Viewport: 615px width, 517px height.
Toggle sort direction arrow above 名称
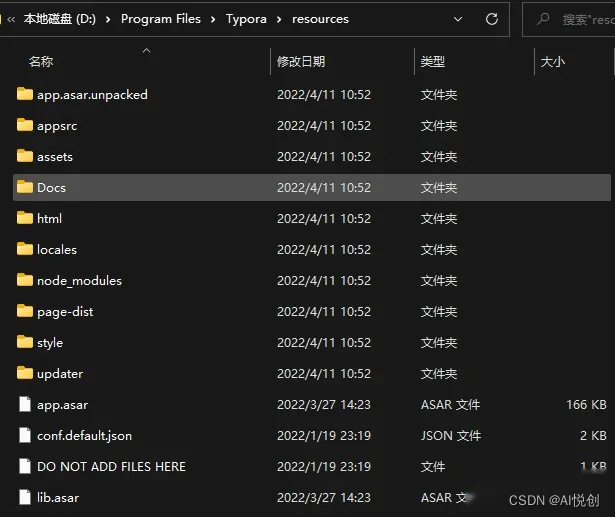[146, 51]
